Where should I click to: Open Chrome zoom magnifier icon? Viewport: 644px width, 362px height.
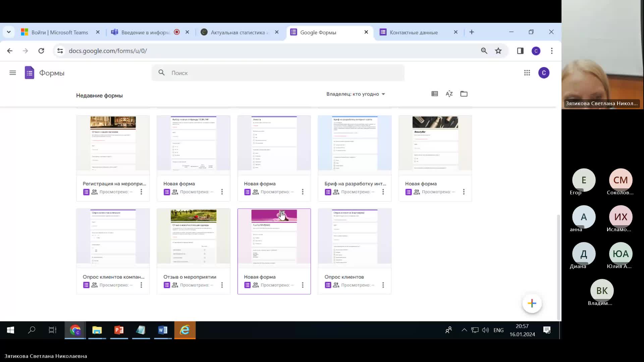(x=484, y=51)
